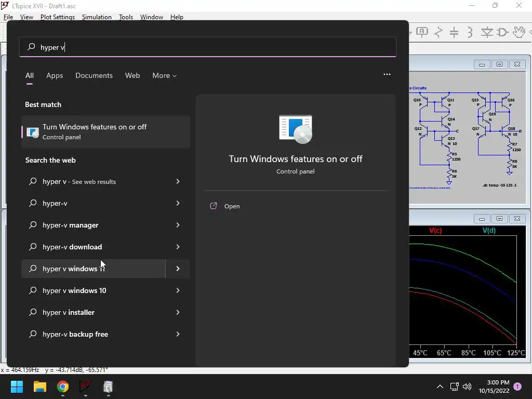
Task: Click the large Windows features preview icon
Action: click(x=296, y=129)
